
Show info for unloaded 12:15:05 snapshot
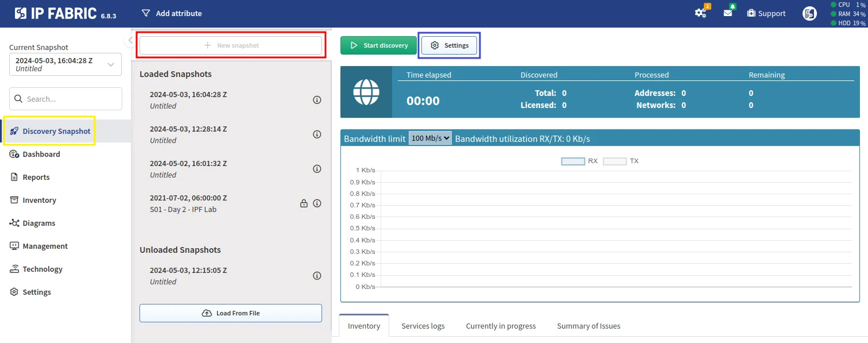tap(317, 276)
